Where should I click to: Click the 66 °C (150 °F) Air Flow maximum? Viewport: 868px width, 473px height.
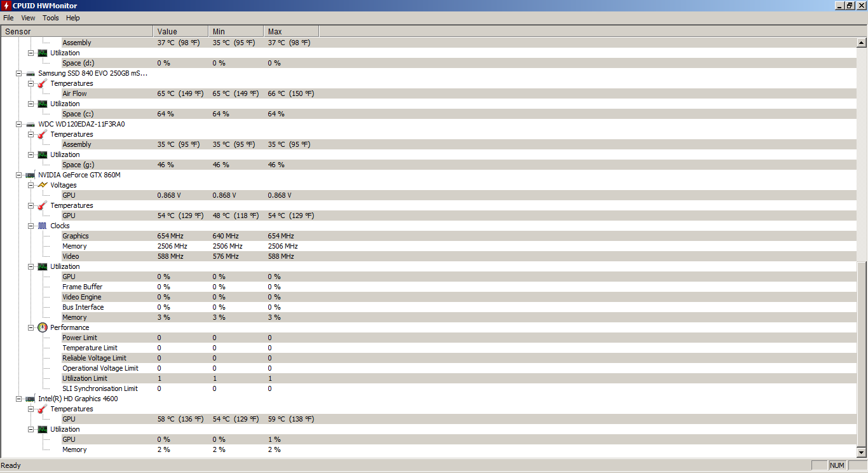coord(291,93)
